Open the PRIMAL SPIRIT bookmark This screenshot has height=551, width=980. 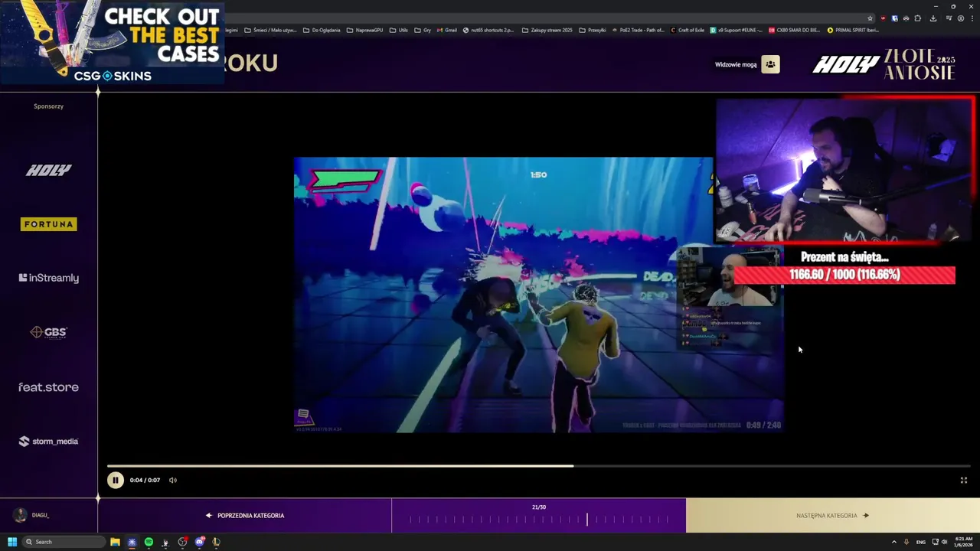pos(853,30)
